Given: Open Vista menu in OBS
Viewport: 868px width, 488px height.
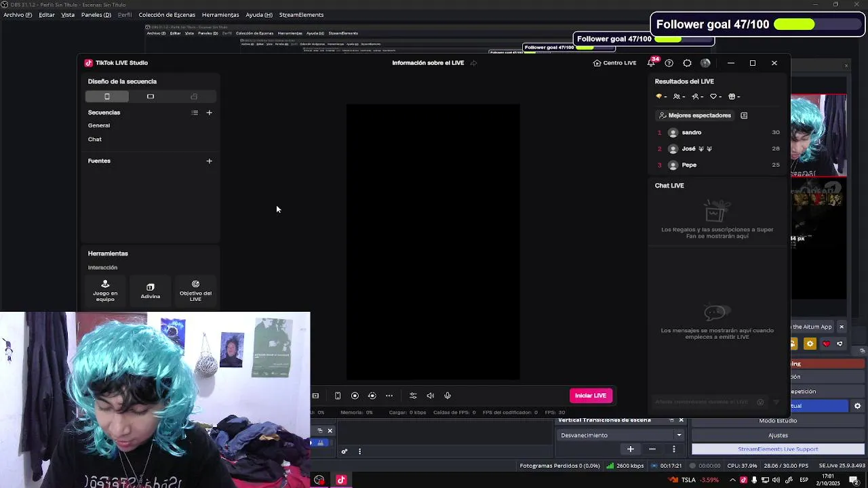Looking at the screenshot, I should [x=68, y=15].
